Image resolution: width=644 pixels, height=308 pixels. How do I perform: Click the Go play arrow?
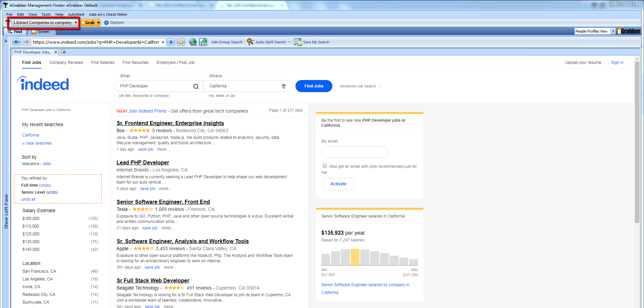click(171, 42)
